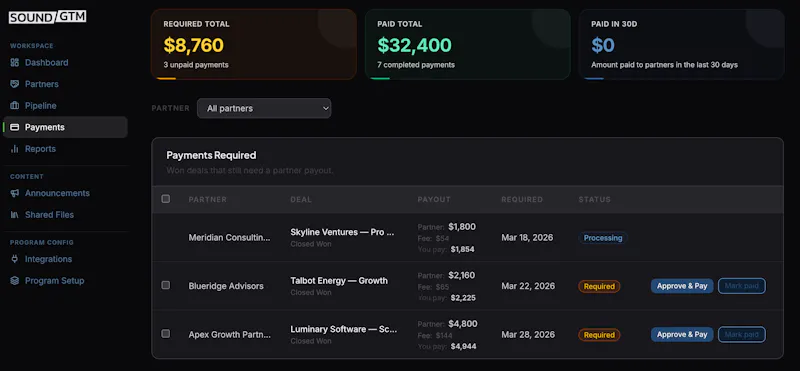
Task: Click the Payments card icon
Action: (x=15, y=127)
